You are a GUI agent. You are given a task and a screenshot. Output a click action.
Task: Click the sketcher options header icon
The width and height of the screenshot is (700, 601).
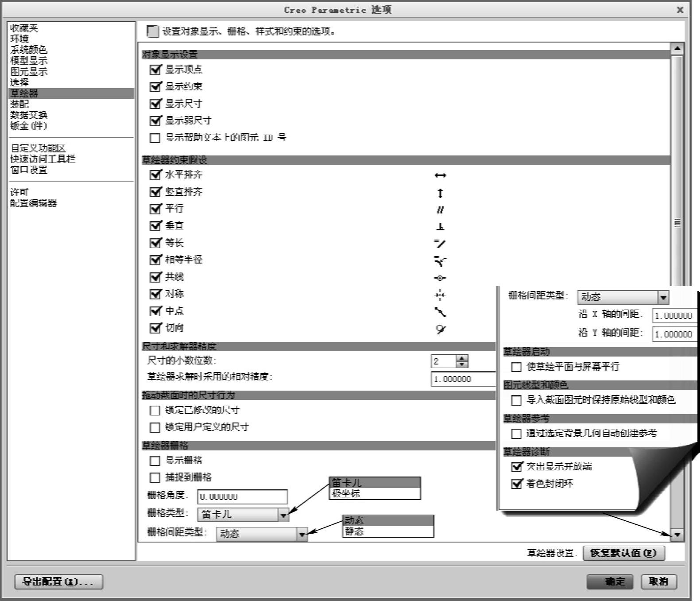point(153,31)
